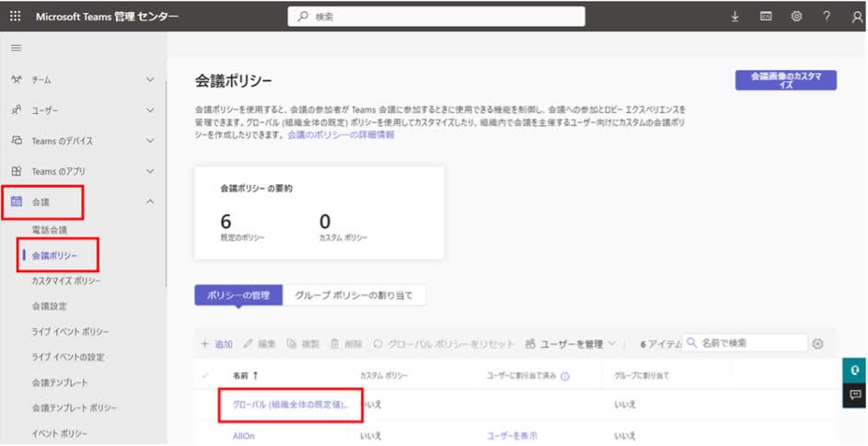Viewport: 868px width, 446px height.
Task: Open 会議ポリシー in sidebar
Action: coord(54,256)
